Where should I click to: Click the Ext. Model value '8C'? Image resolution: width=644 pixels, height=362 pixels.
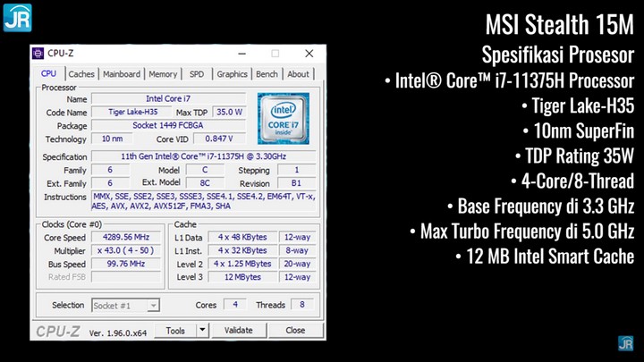205,183
